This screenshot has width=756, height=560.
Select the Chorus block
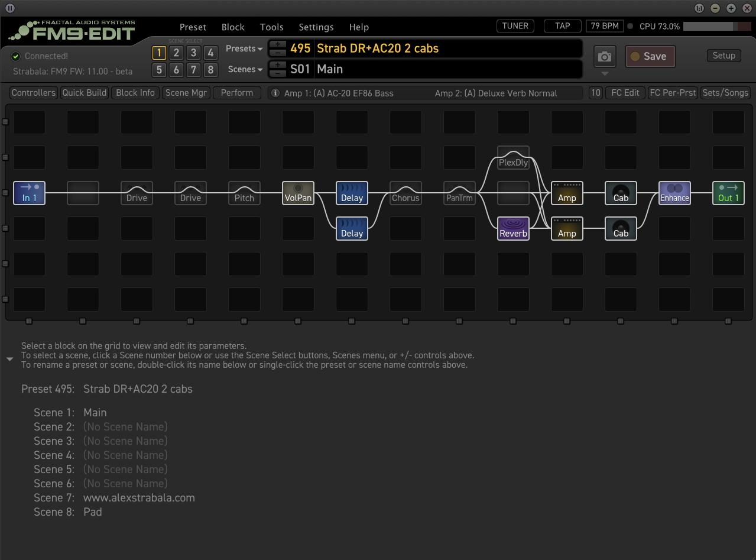(x=405, y=193)
